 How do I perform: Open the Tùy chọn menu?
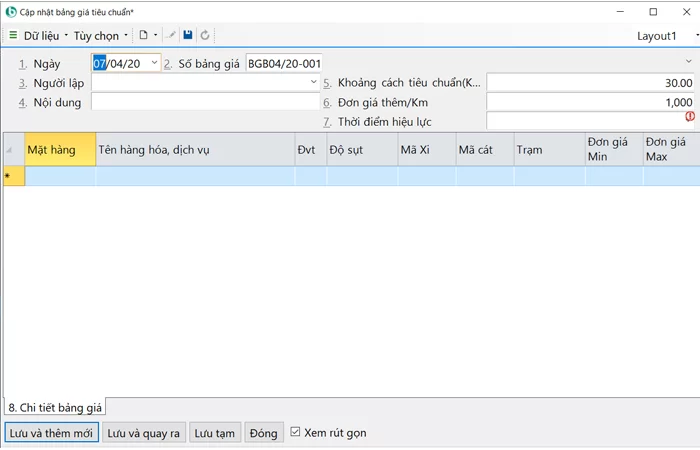pyautogui.click(x=100, y=35)
